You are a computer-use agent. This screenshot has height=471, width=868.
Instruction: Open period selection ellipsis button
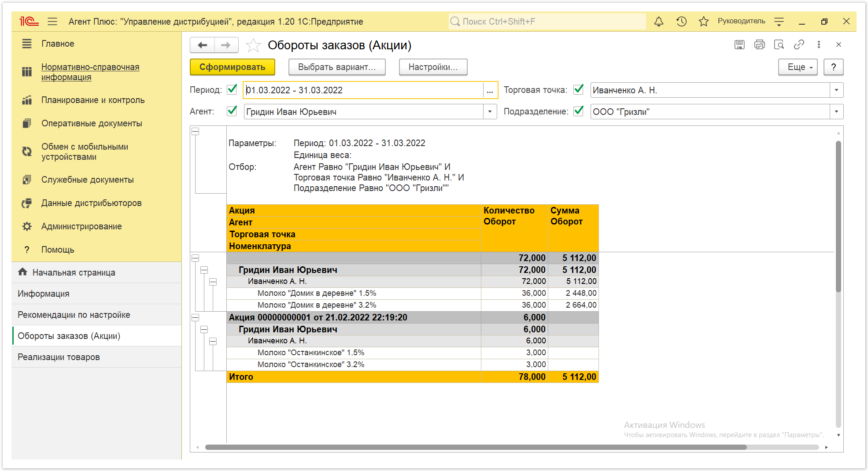490,90
